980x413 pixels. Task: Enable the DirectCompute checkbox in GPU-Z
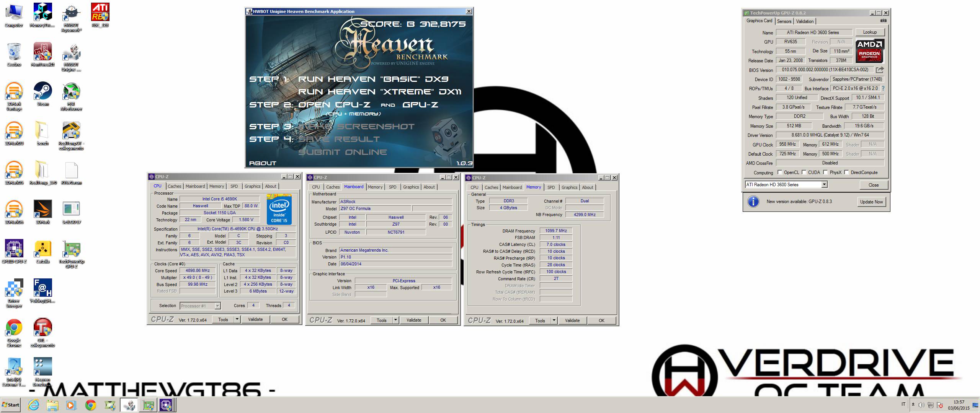tap(846, 172)
